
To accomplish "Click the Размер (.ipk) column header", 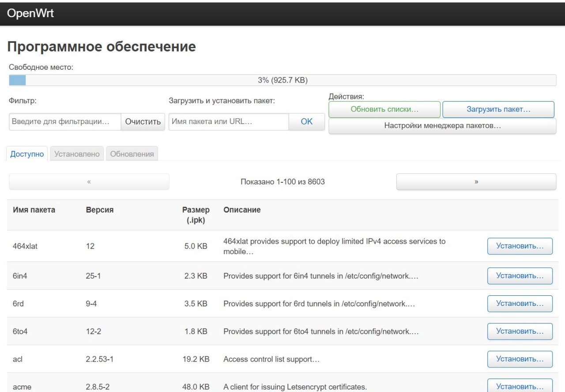I will [x=196, y=215].
